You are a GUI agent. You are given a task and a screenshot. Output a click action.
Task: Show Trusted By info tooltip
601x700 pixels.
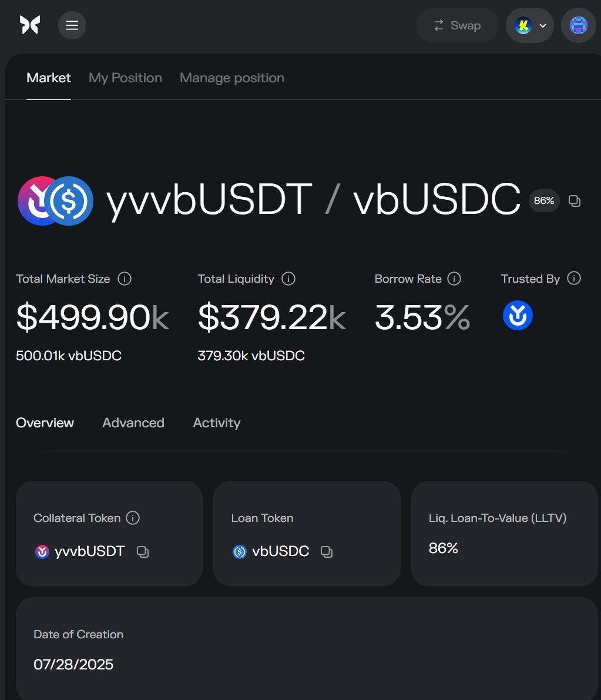(574, 278)
